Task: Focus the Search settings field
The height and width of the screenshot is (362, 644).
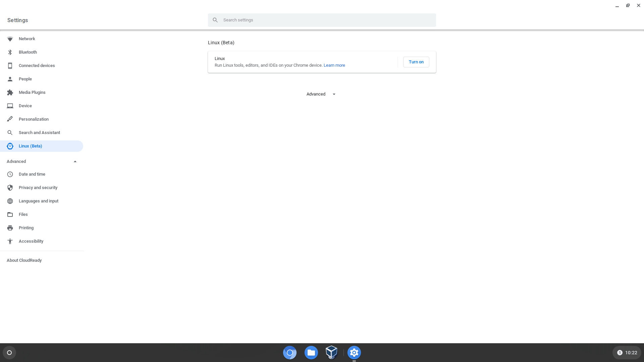Action: [322, 20]
